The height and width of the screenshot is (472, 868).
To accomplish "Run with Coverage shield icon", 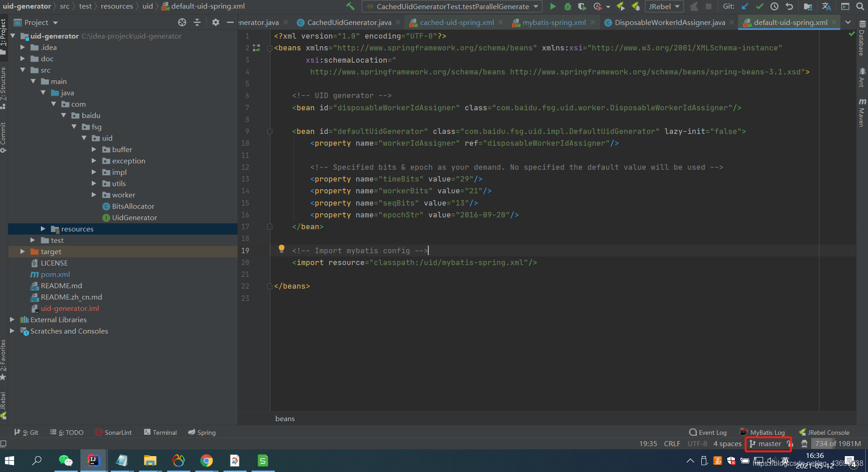I will tap(582, 6).
